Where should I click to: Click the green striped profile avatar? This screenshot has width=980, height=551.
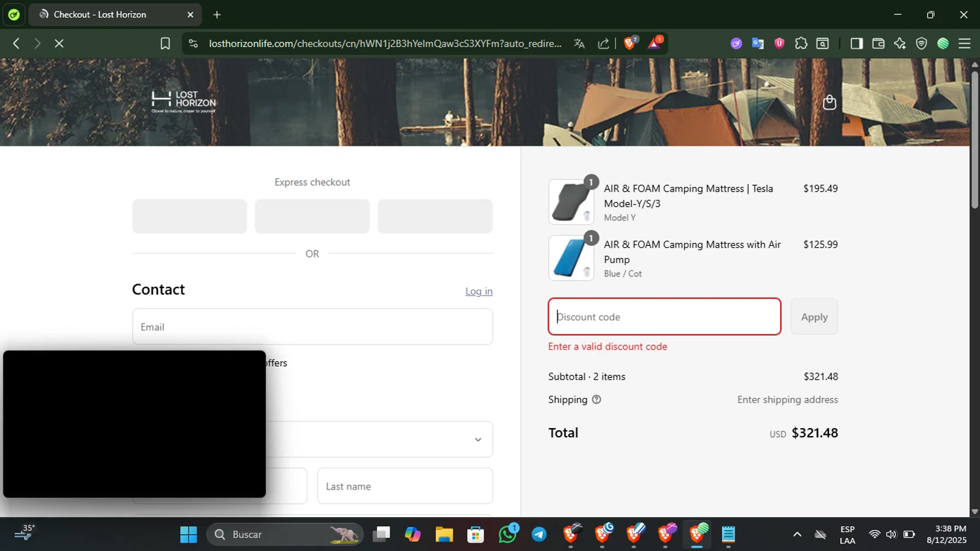(943, 43)
